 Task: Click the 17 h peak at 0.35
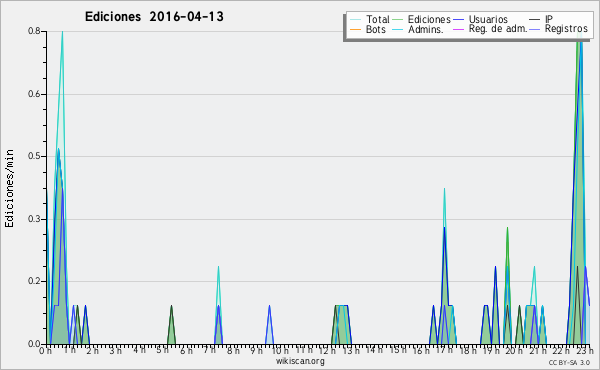(444, 189)
